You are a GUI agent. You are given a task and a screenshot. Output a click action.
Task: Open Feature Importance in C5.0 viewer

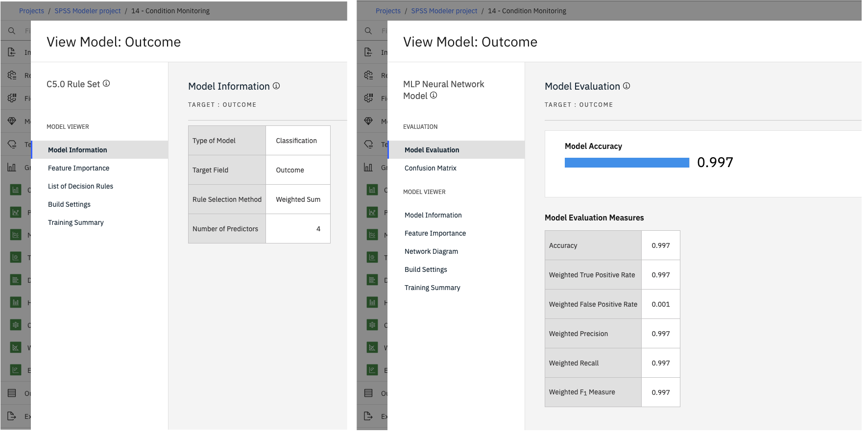(78, 168)
